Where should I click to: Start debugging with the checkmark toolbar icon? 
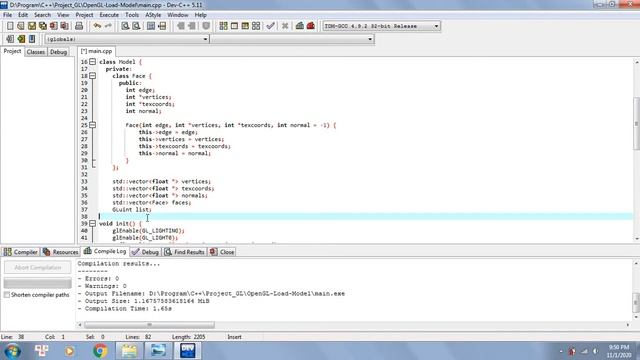tap(270, 26)
